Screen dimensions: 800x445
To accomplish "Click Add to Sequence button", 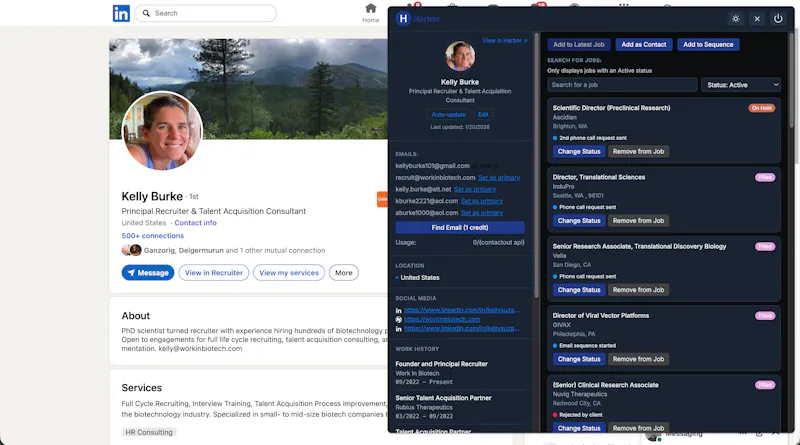I will [708, 44].
